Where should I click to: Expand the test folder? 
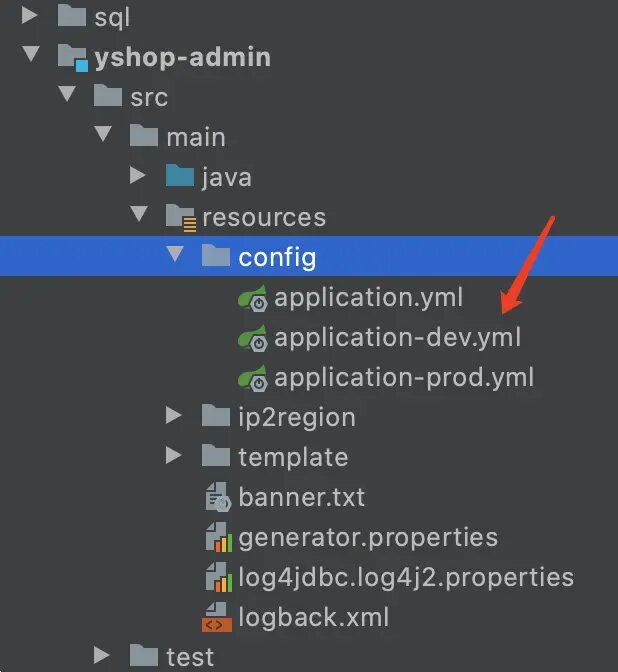(102, 655)
